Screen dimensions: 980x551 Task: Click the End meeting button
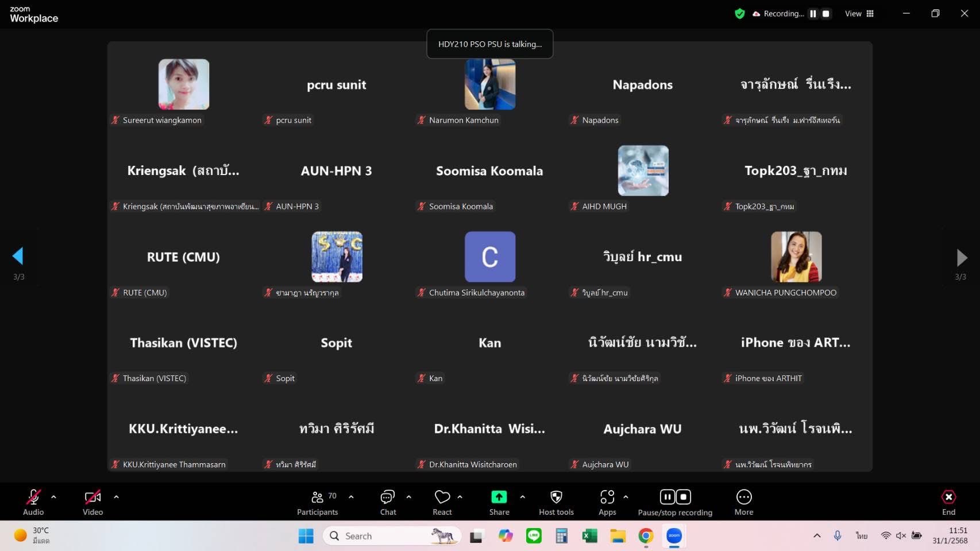[948, 502]
